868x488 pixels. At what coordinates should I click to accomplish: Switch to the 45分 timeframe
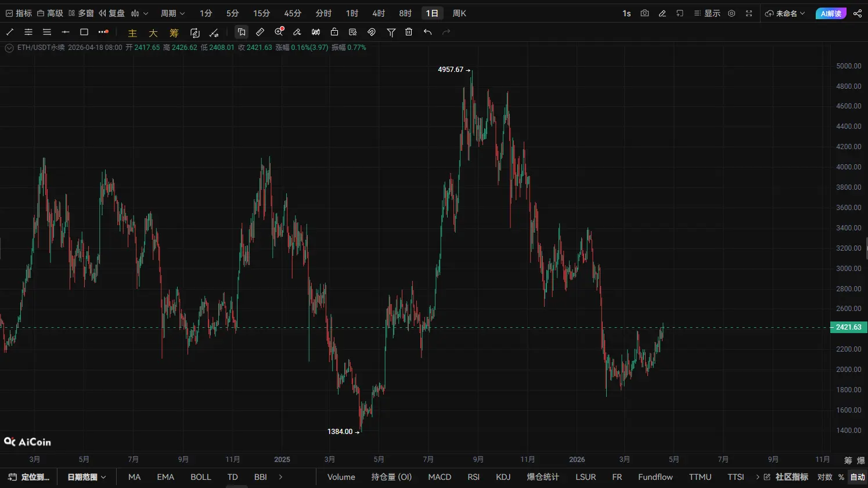(x=293, y=13)
